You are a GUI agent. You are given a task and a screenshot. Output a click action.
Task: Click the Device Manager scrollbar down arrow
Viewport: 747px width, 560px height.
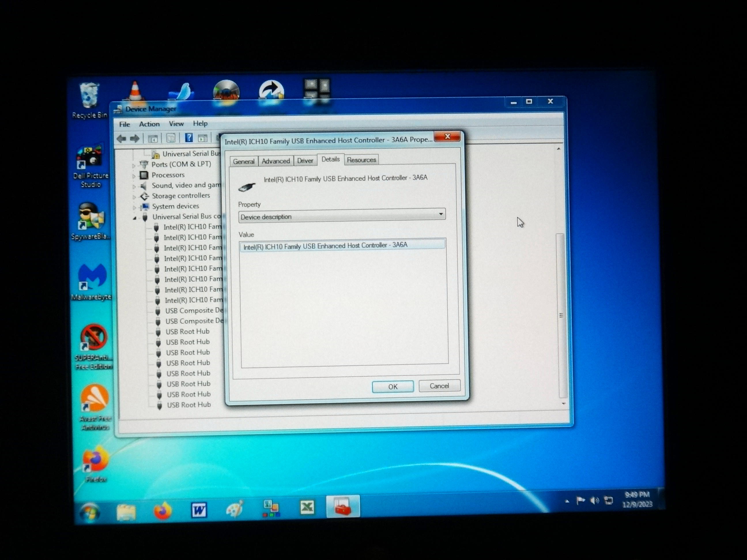click(x=563, y=404)
